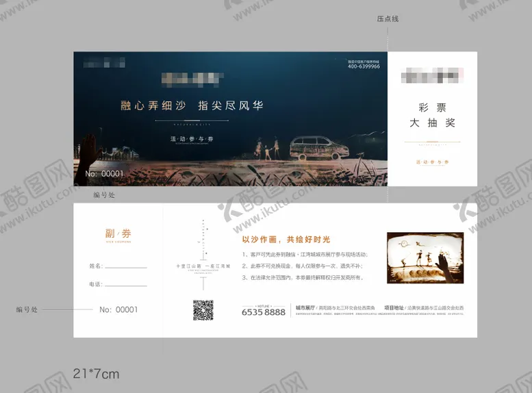The image size is (532, 393).
Task: Click the family figures illustration
Action: [x=268, y=149]
